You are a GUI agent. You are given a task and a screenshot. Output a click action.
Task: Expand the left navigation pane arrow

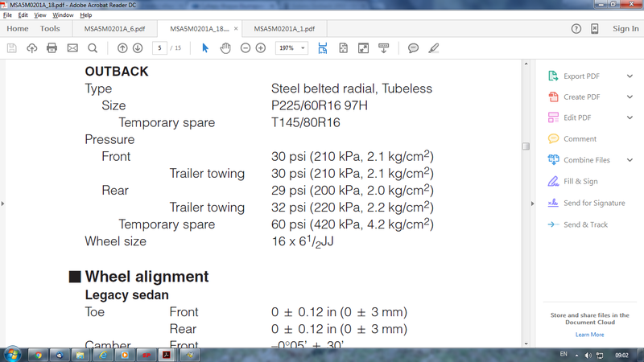tap(2, 204)
